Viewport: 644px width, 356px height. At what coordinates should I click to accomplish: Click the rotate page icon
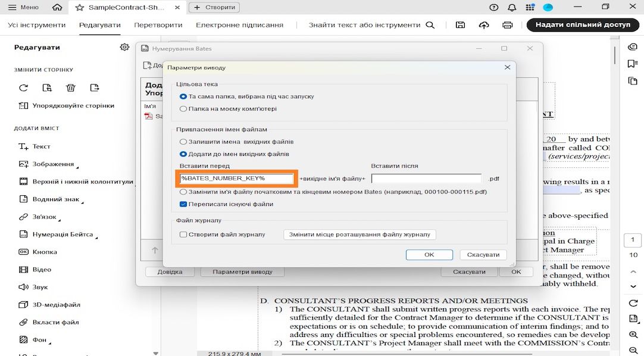click(23, 88)
